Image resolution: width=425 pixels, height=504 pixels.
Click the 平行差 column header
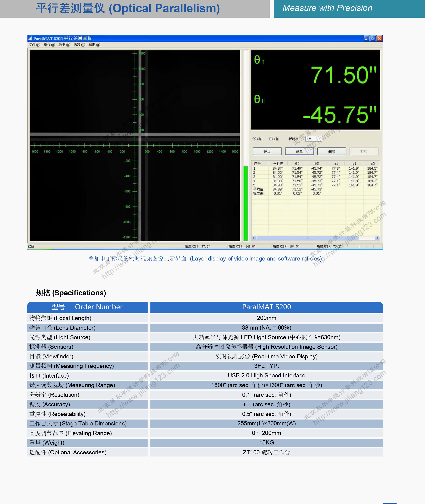coord(278,163)
